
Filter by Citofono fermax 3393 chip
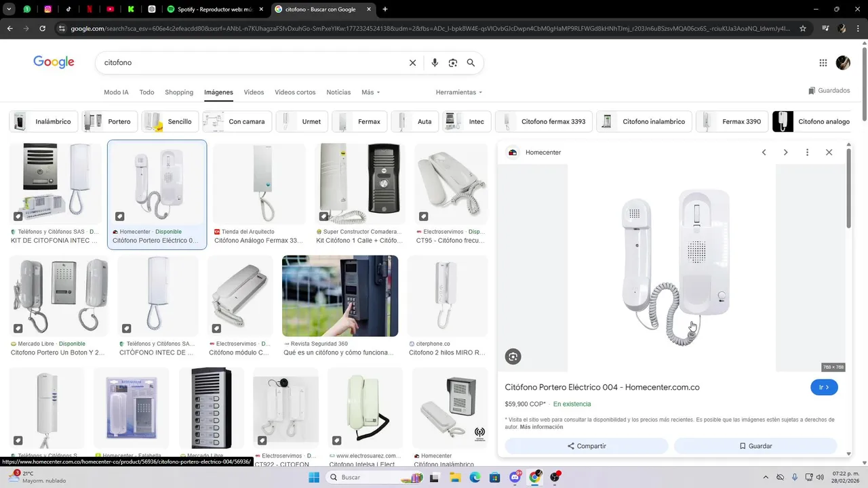coord(544,122)
